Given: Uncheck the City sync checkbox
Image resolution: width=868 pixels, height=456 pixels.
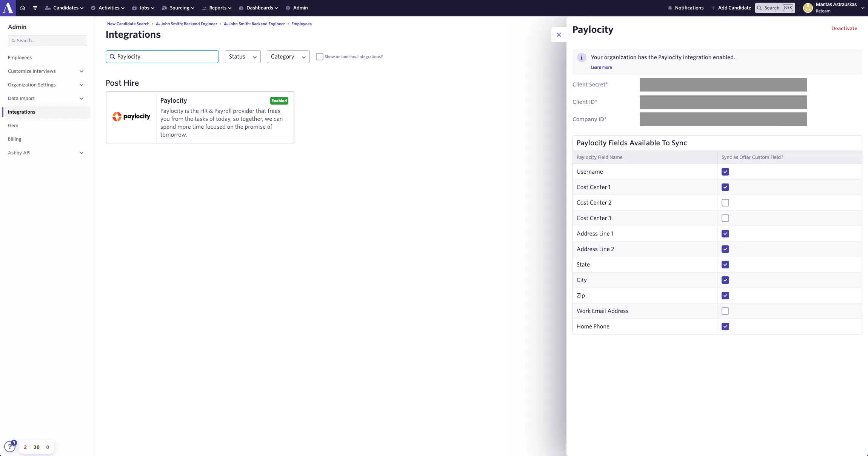Looking at the screenshot, I should 725,280.
